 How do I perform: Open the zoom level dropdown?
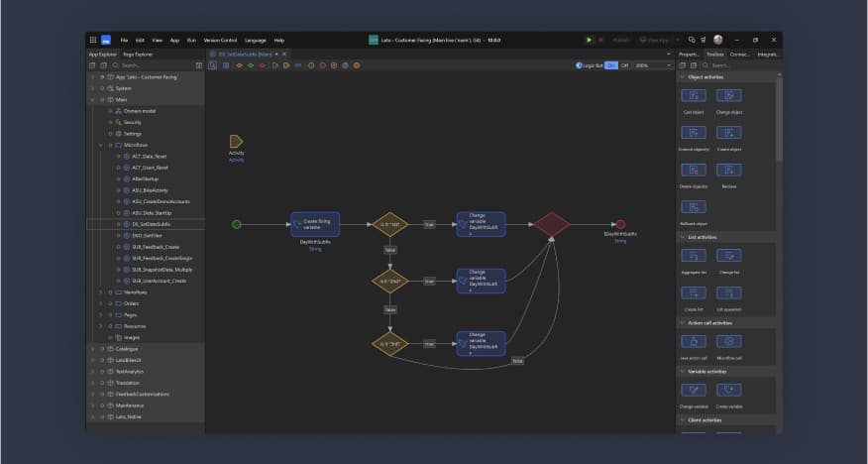pyautogui.click(x=653, y=65)
